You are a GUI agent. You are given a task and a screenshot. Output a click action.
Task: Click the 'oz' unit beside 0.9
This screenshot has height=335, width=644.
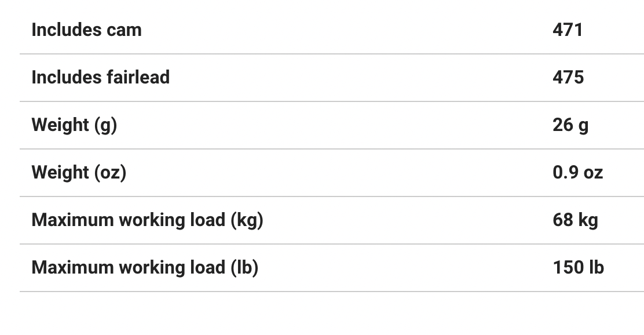click(x=593, y=173)
